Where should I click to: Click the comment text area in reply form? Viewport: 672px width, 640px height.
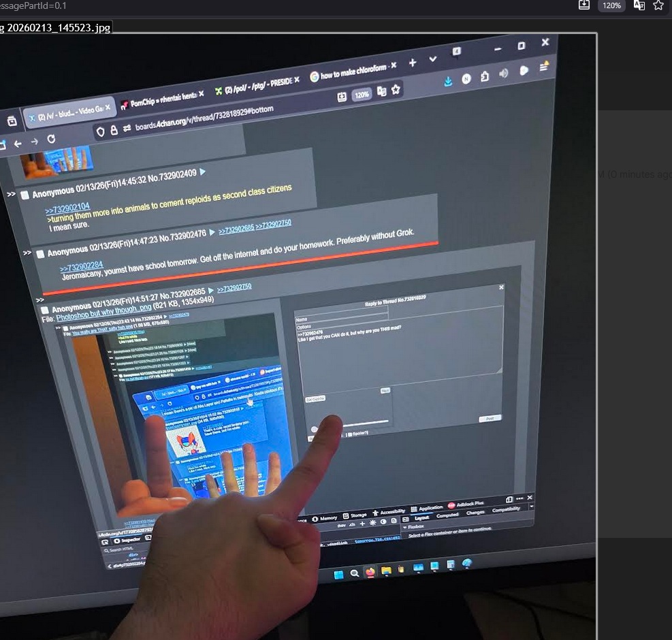click(400, 351)
